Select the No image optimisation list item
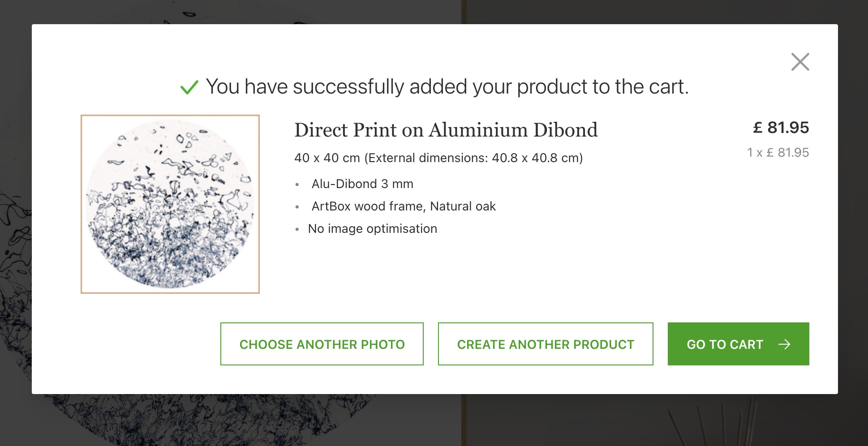Image resolution: width=868 pixels, height=446 pixels. tap(372, 229)
